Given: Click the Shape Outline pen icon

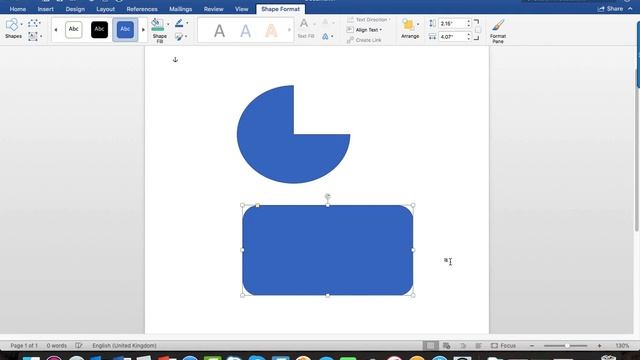Looking at the screenshot, I should [179, 23].
